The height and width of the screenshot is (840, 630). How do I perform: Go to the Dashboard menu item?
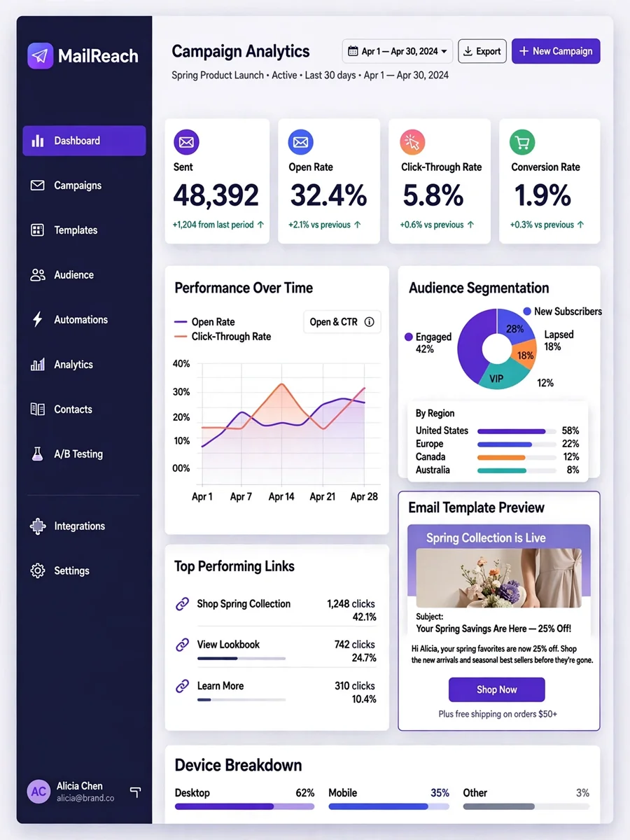pyautogui.click(x=84, y=141)
